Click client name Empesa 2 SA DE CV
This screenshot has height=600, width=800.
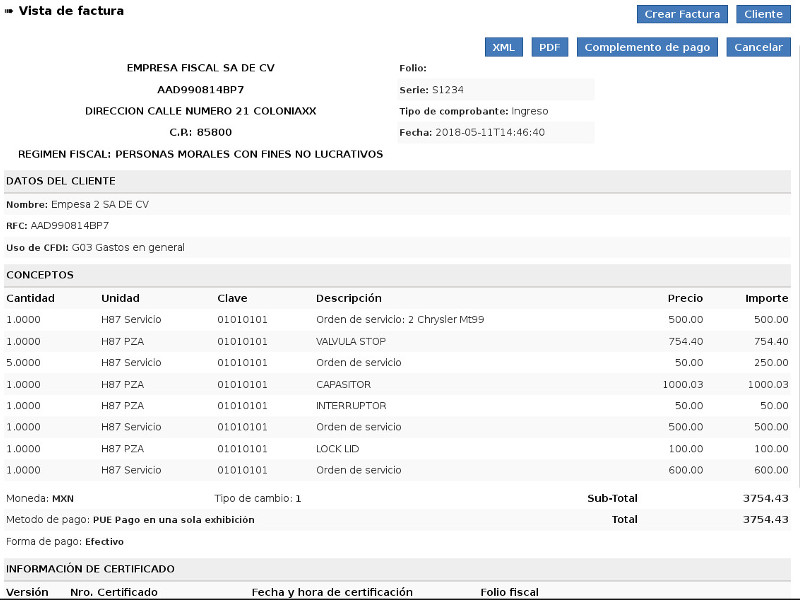[x=100, y=205]
